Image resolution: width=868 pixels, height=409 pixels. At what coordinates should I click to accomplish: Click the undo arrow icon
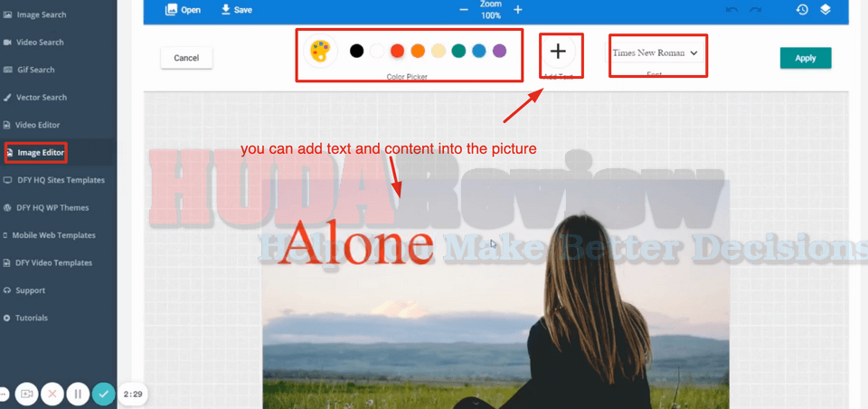tap(731, 9)
